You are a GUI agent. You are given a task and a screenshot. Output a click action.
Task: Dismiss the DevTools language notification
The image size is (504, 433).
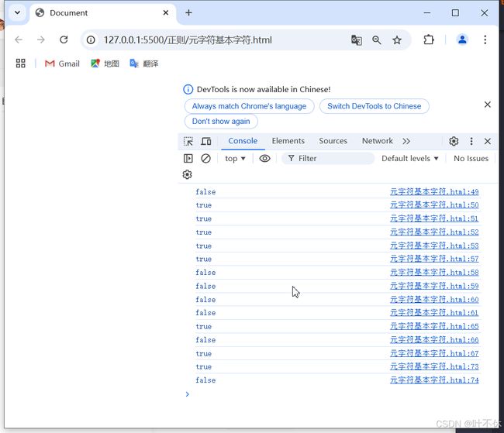pos(487,105)
